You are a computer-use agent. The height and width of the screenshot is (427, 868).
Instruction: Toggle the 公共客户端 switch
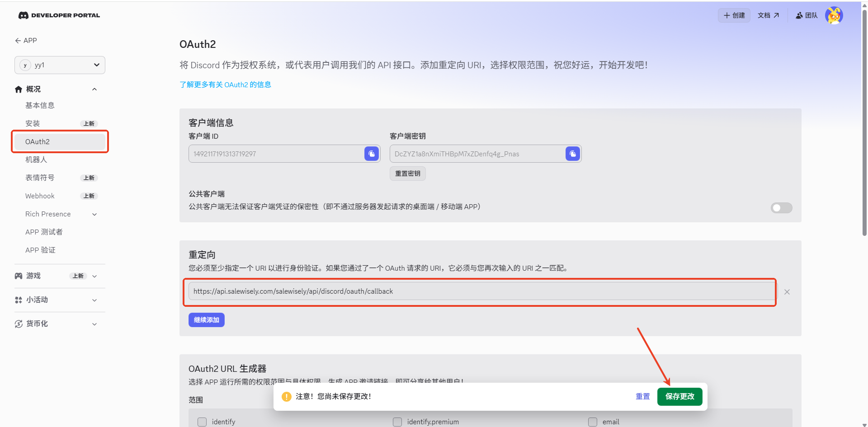click(782, 208)
